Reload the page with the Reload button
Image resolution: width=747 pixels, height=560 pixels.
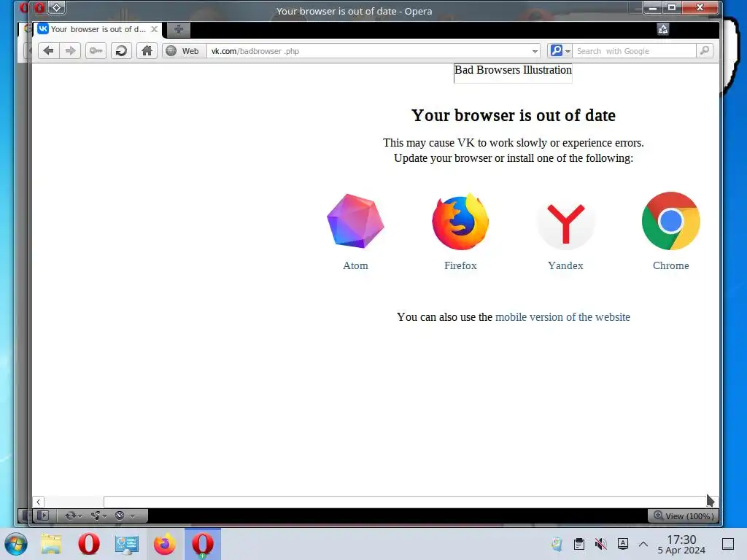tap(122, 50)
